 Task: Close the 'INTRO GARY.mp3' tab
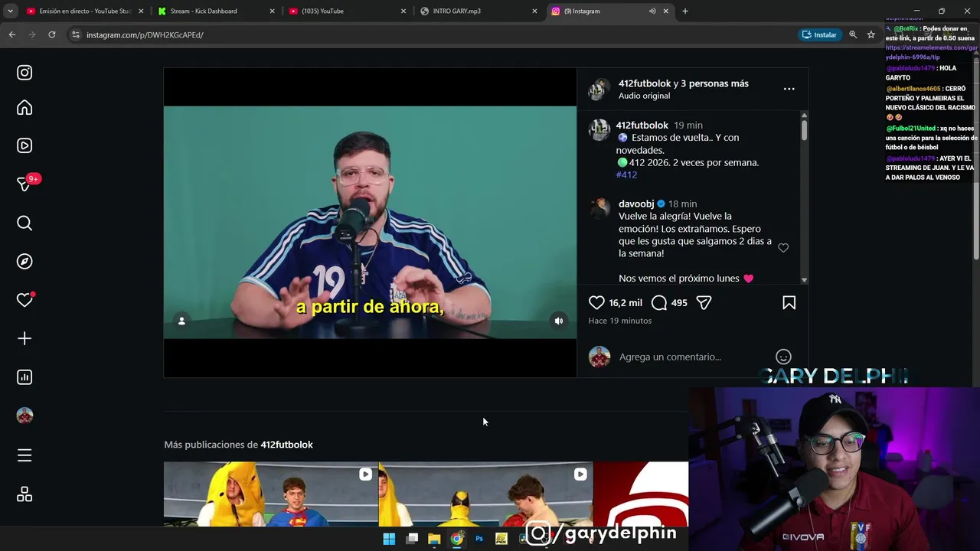point(535,11)
